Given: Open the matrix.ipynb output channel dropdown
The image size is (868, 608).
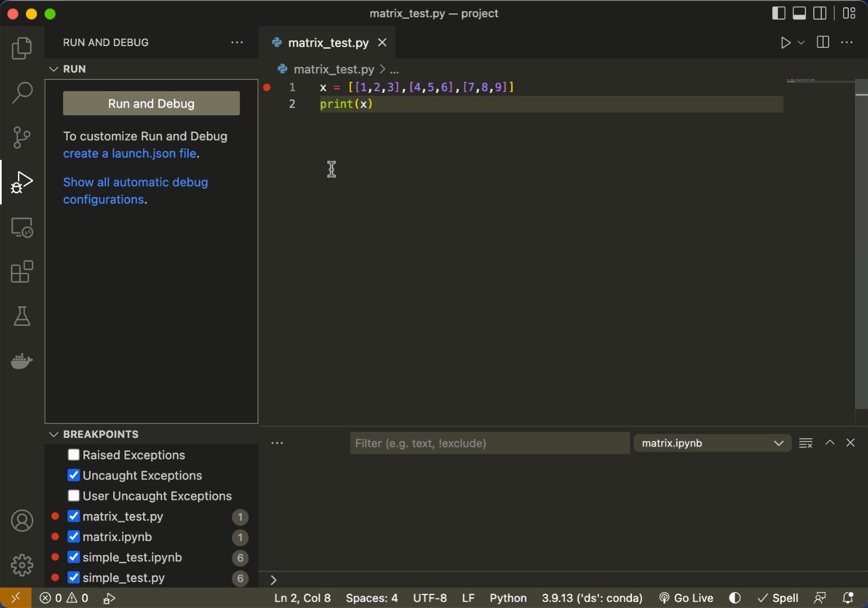Looking at the screenshot, I should tap(713, 443).
